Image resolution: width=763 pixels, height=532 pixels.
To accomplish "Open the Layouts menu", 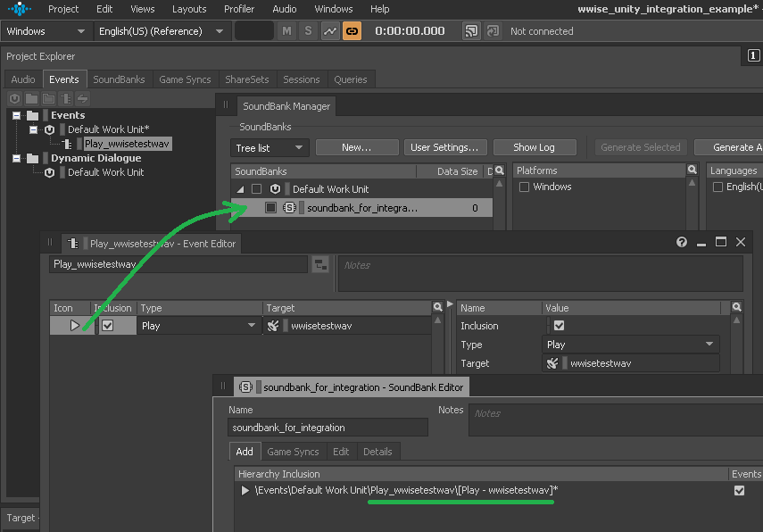I will pos(189,9).
